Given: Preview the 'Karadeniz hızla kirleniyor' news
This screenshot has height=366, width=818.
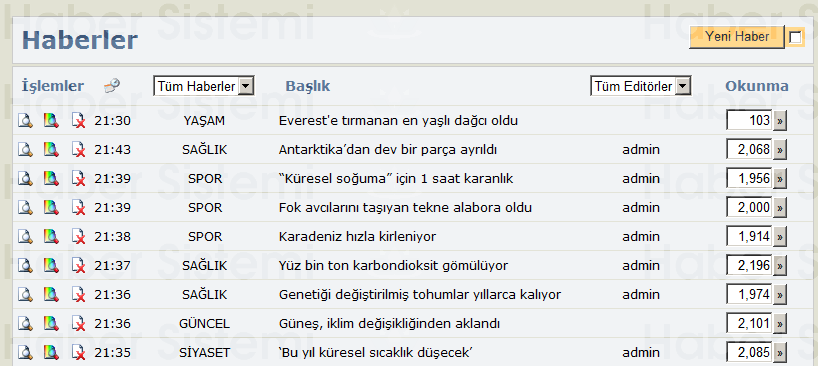Looking at the screenshot, I should pos(25,237).
